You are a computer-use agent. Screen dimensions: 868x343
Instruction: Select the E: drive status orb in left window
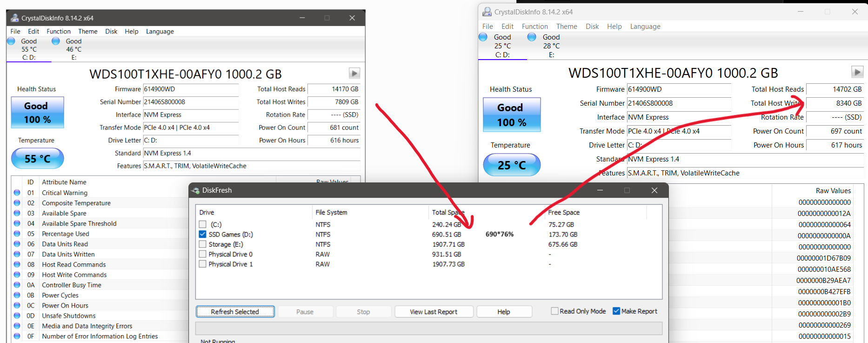[x=56, y=41]
